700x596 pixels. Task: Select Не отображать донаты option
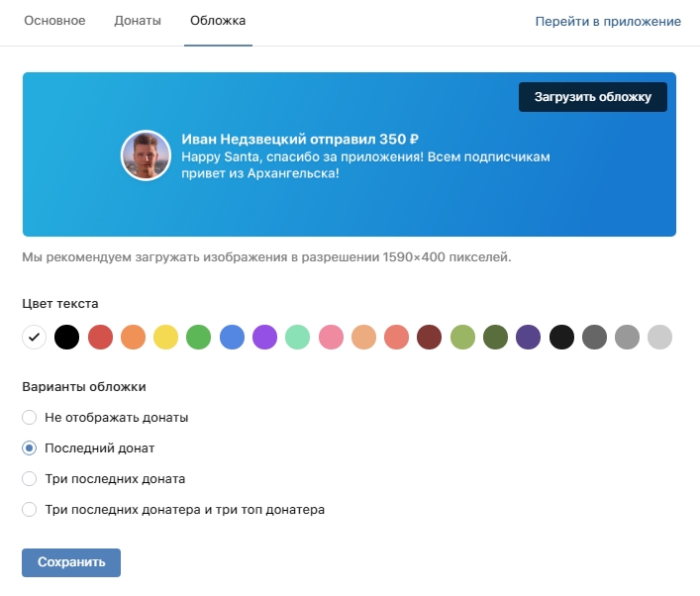pyautogui.click(x=105, y=418)
